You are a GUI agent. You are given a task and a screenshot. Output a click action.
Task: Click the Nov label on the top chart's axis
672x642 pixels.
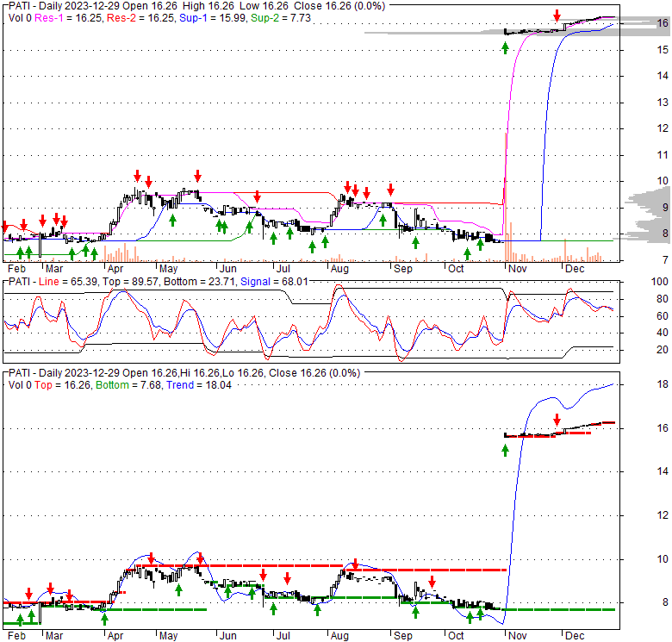click(517, 269)
